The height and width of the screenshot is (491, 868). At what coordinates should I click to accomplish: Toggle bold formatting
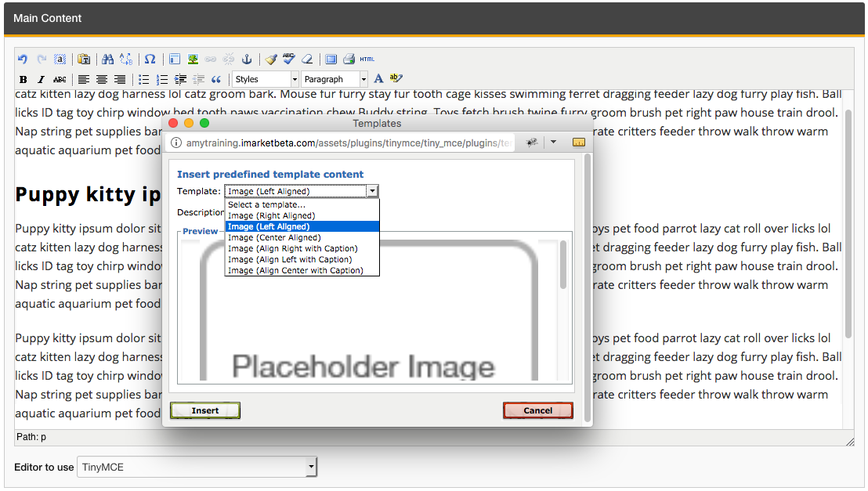24,79
